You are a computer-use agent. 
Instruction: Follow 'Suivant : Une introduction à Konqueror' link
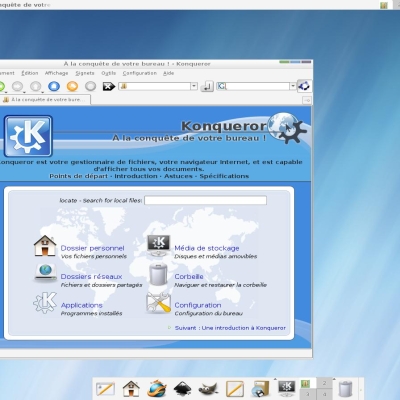point(230,328)
